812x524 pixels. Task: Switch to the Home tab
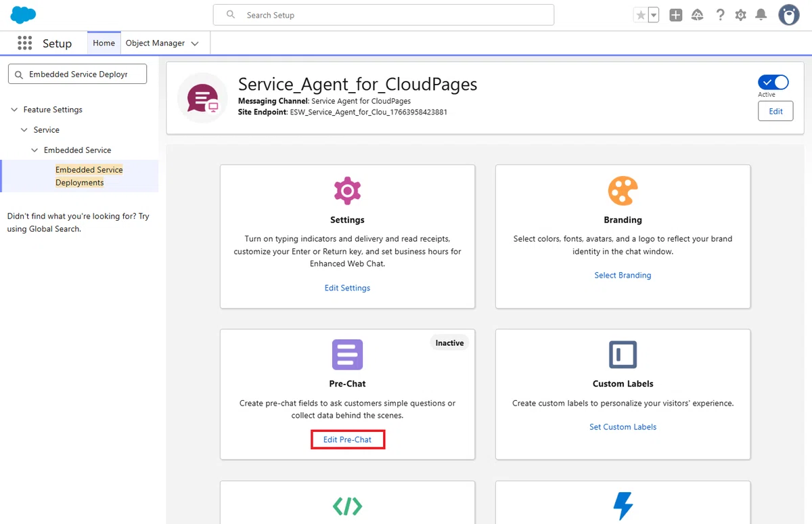104,43
